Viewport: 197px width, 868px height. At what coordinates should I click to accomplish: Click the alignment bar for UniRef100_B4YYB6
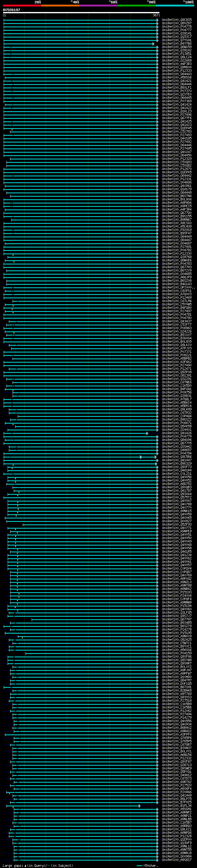point(79,44)
